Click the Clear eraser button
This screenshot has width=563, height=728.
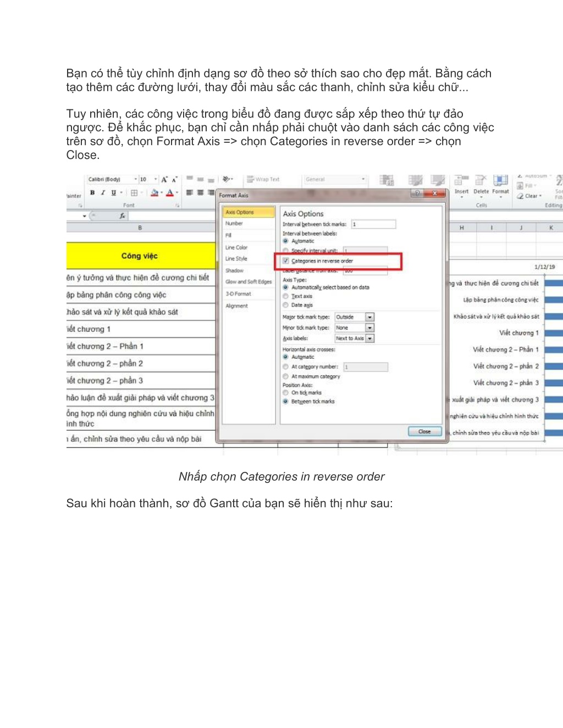(x=529, y=196)
